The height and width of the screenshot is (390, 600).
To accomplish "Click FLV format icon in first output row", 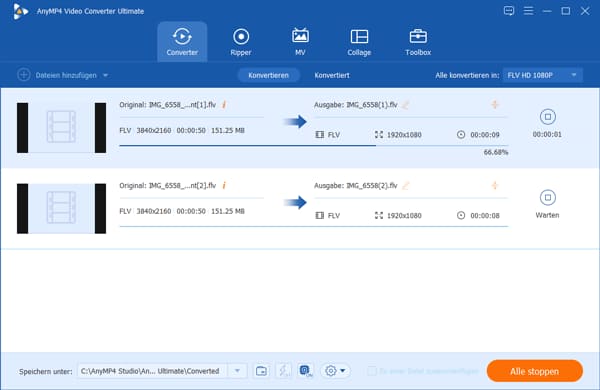I will (x=320, y=134).
